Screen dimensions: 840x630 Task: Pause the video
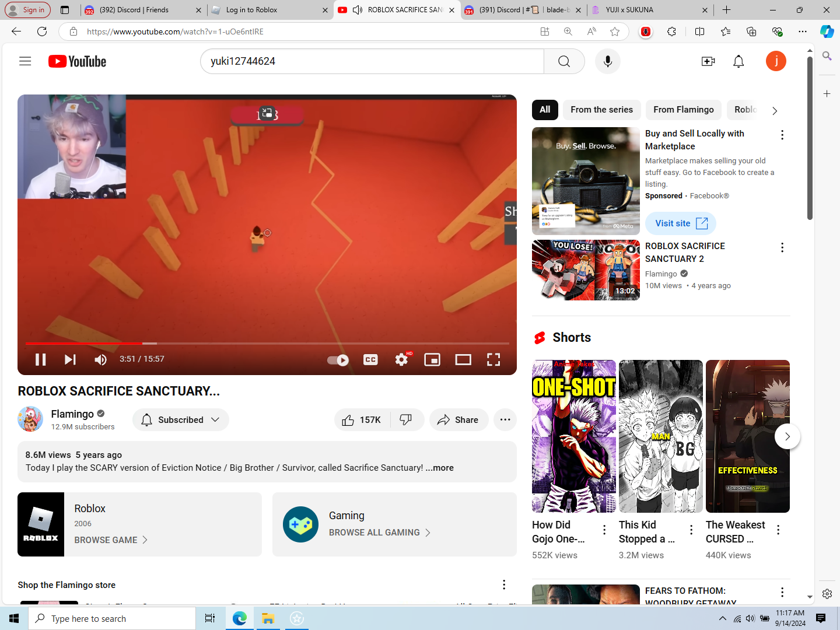pos(40,359)
